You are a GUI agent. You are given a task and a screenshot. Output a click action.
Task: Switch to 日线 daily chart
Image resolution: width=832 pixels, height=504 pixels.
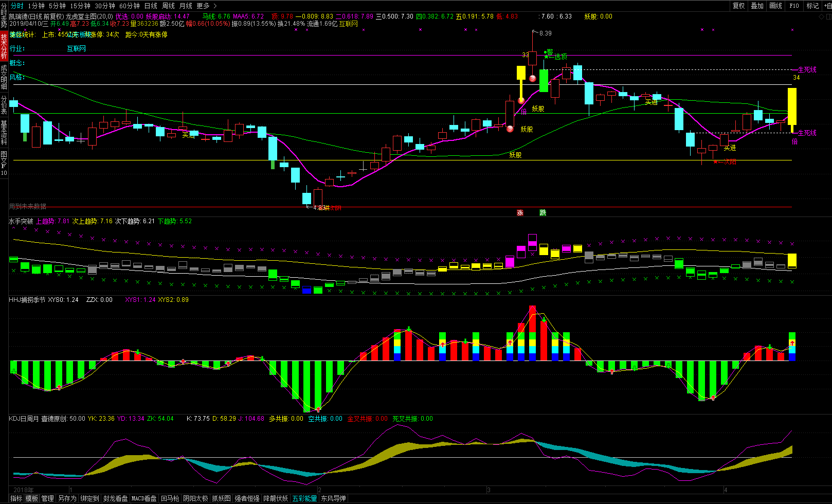151,6
